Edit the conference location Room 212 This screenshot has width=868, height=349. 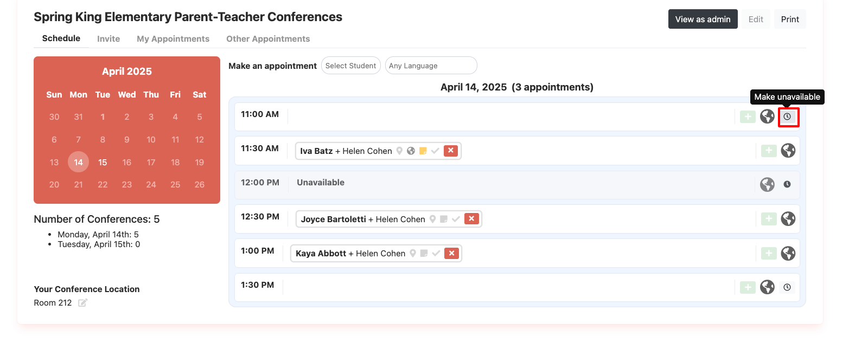pos(82,302)
